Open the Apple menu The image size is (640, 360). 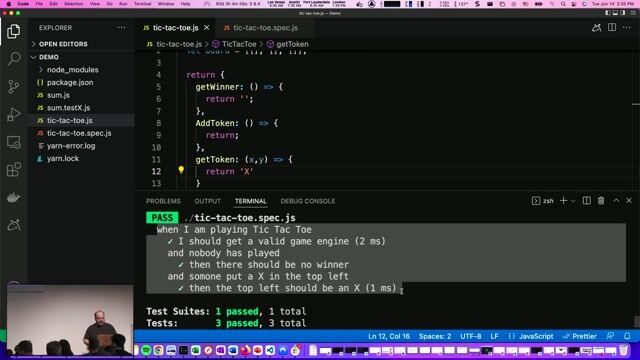tap(9, 4)
